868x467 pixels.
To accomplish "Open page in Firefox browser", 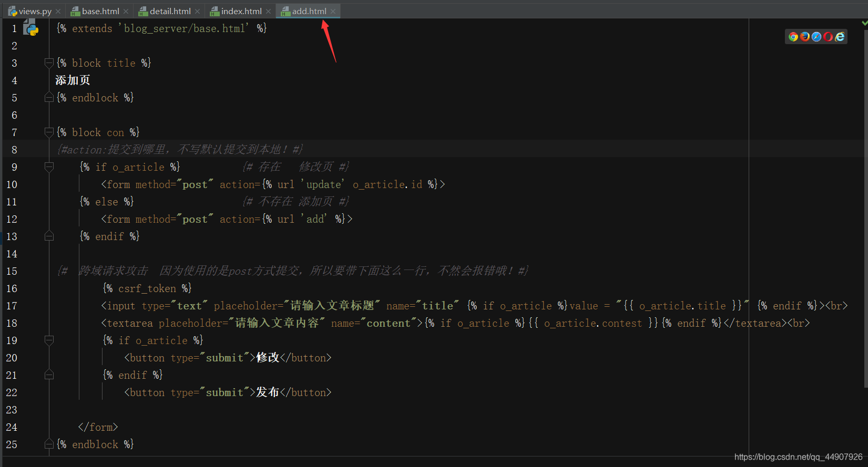I will point(804,36).
